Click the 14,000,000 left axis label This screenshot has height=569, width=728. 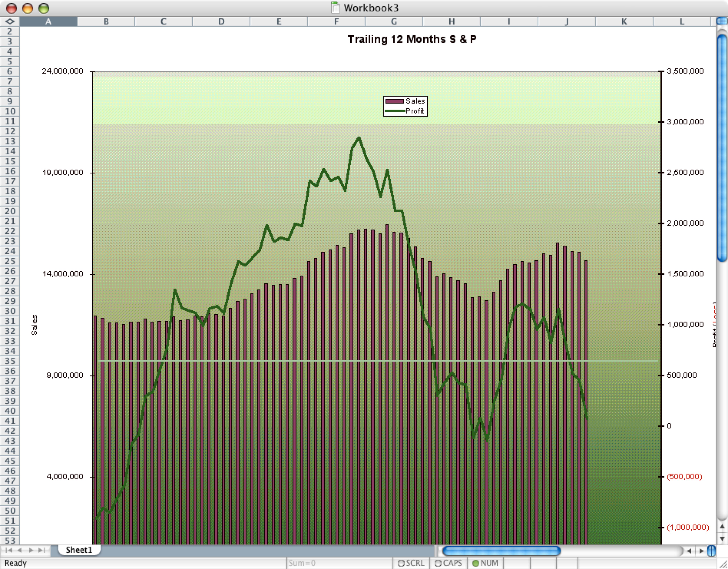coord(63,274)
